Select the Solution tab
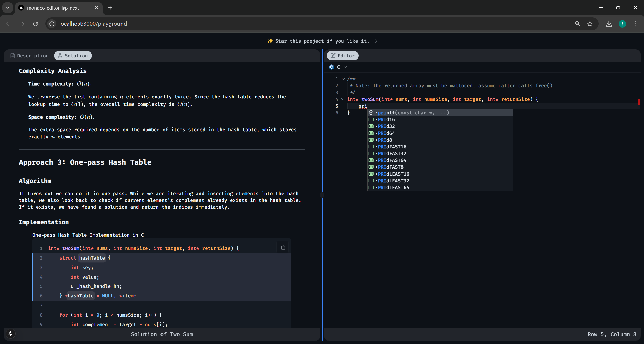Image resolution: width=644 pixels, height=344 pixels. [x=73, y=56]
